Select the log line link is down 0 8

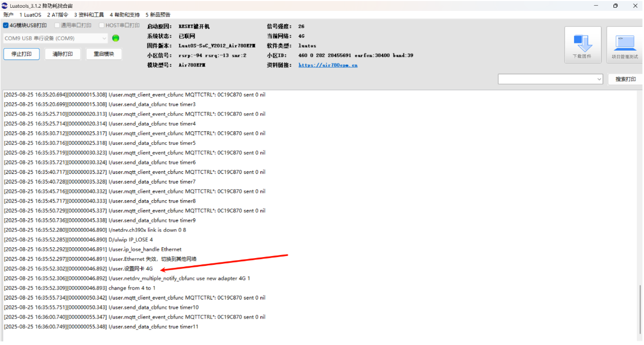[95, 230]
